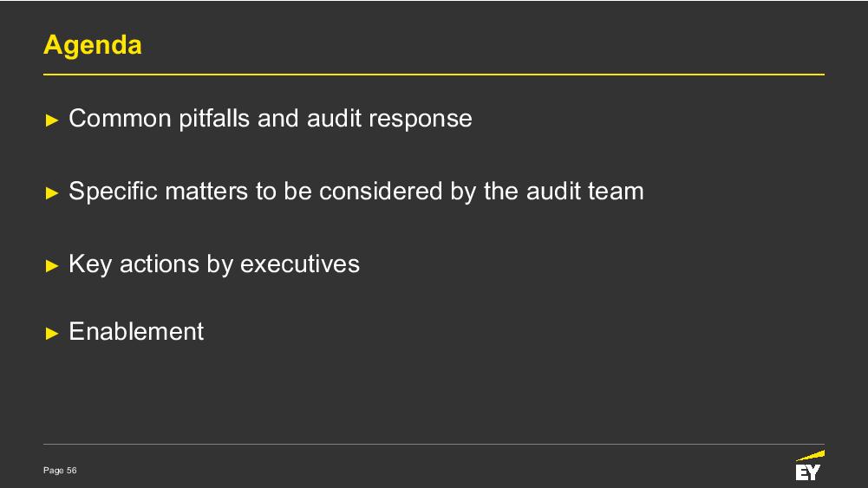868x488 pixels.
Task: Click the thin gray footer divider line
Action: (434, 444)
